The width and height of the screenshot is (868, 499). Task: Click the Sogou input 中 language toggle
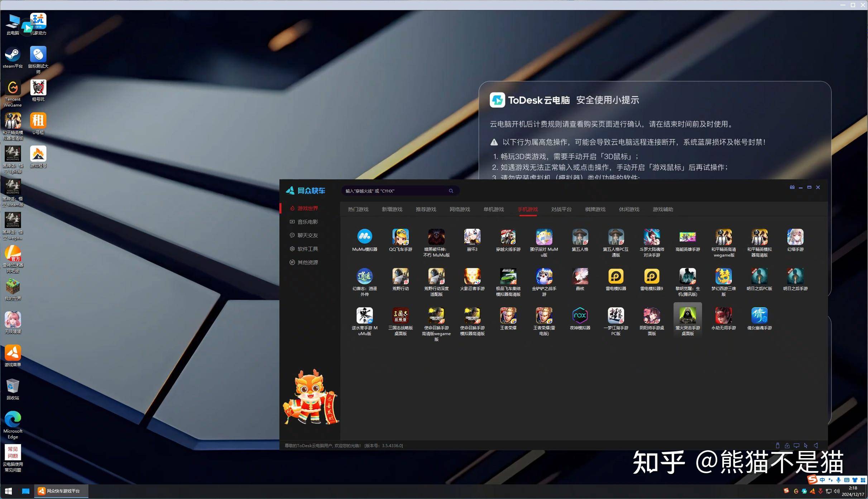tap(822, 480)
